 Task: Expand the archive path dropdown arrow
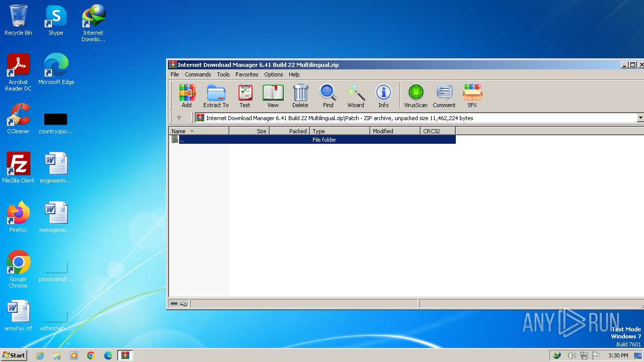click(640, 118)
